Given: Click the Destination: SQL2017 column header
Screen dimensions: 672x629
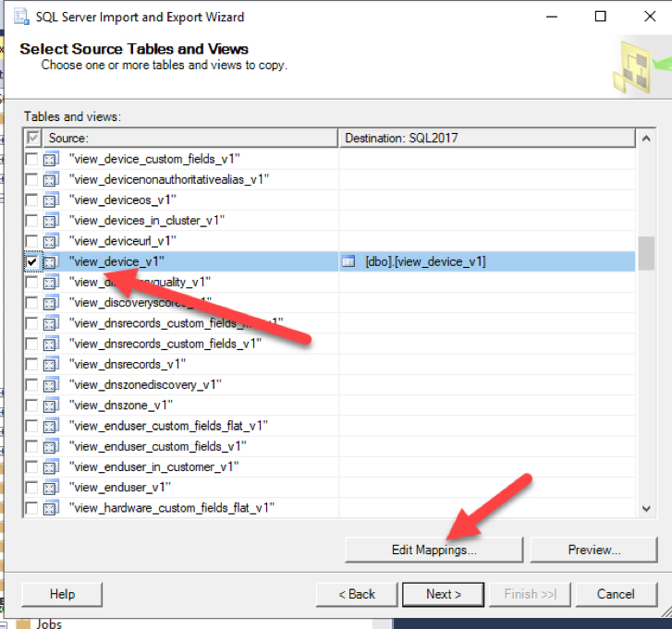Looking at the screenshot, I should tap(485, 138).
